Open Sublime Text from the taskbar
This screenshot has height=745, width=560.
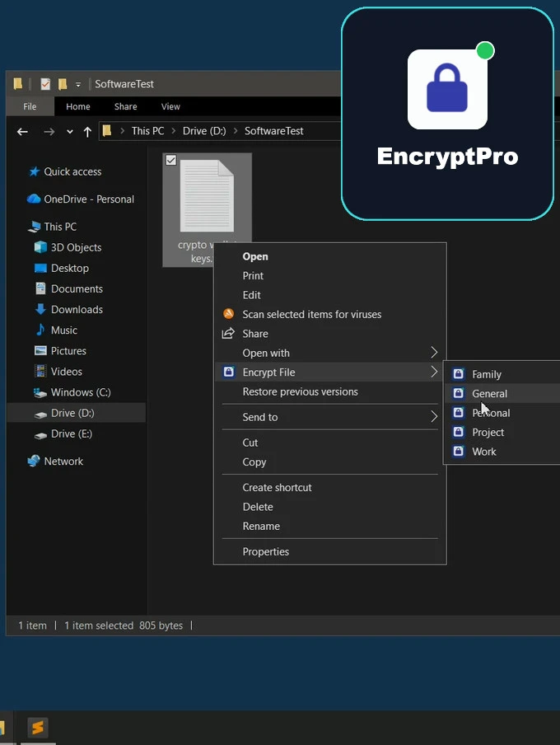click(x=38, y=727)
